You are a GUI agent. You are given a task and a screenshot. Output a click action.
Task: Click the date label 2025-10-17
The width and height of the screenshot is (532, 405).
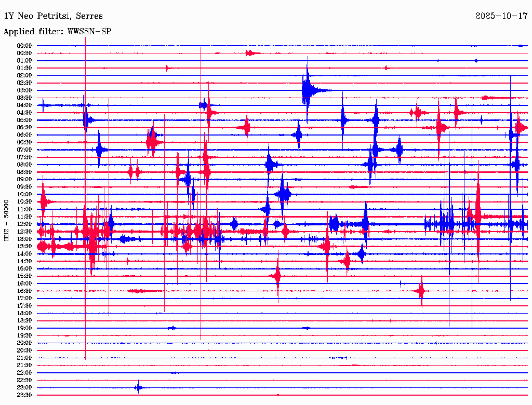[501, 16]
